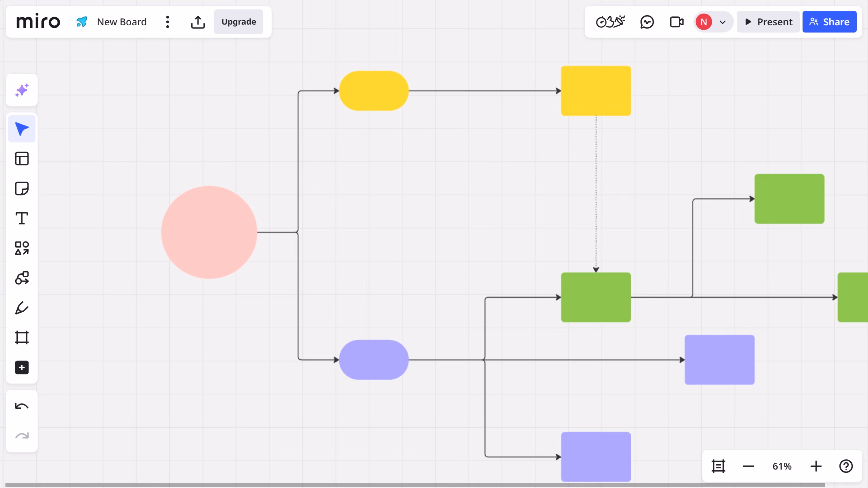Click the Upgrade button
The width and height of the screenshot is (868, 488).
click(239, 22)
